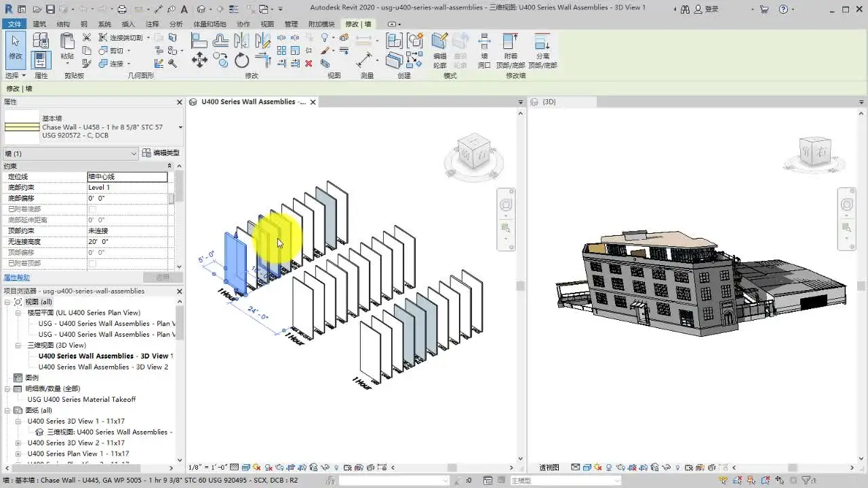Open the Architecture ribbon tab
Image resolution: width=868 pixels, height=488 pixels.
(x=39, y=24)
